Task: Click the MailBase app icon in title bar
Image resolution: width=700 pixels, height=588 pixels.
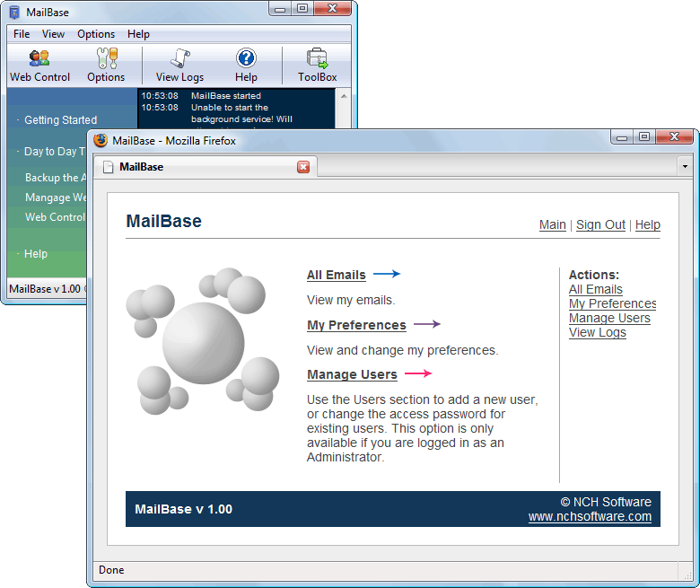Action: click(x=14, y=13)
